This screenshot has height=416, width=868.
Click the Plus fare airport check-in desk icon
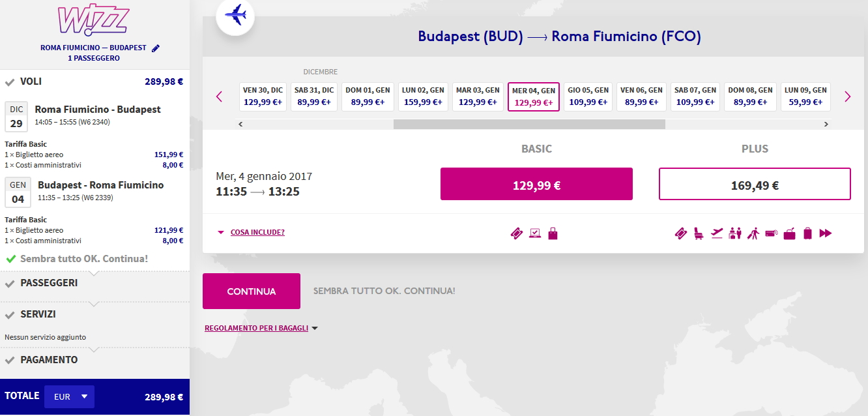pyautogui.click(x=735, y=233)
